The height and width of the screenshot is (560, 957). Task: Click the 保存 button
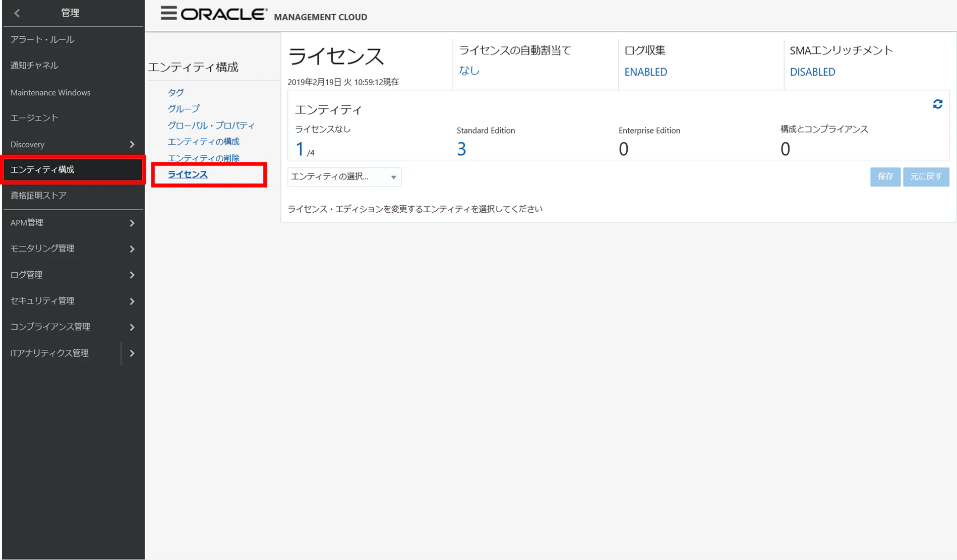tap(885, 177)
